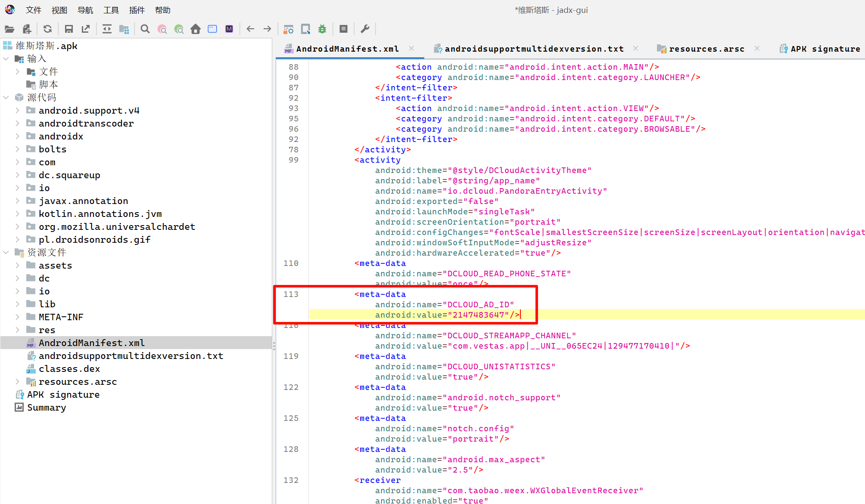The image size is (865, 504).
Task: Open the Summary tree node
Action: click(47, 407)
